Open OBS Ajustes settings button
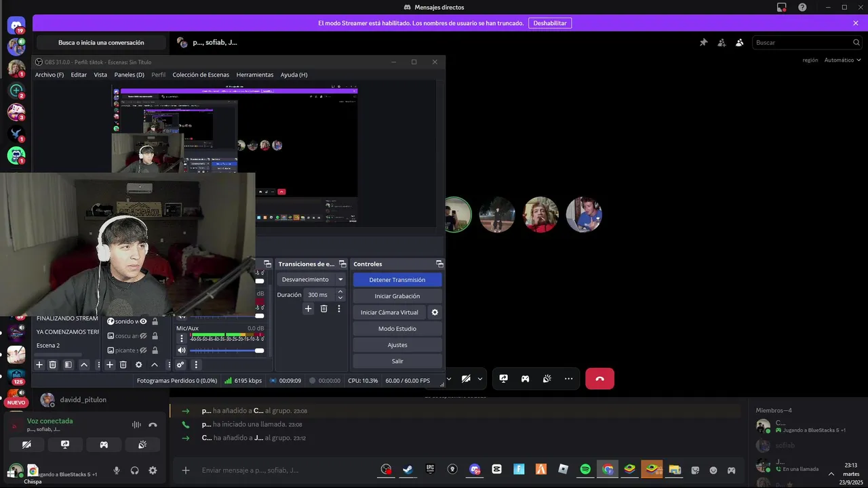868x488 pixels. pos(397,345)
